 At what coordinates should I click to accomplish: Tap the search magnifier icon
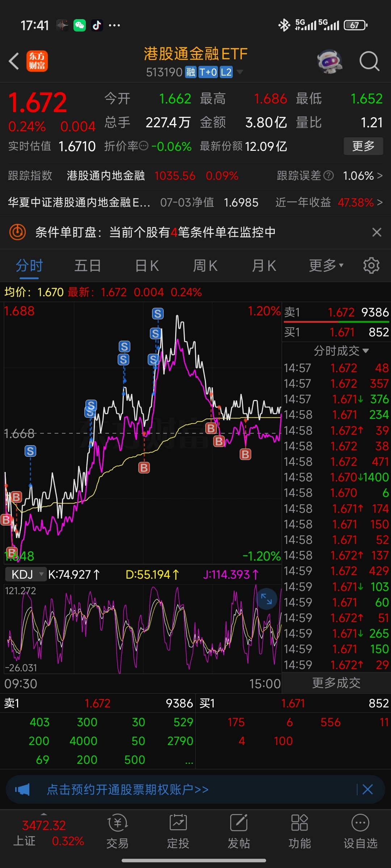tap(369, 61)
